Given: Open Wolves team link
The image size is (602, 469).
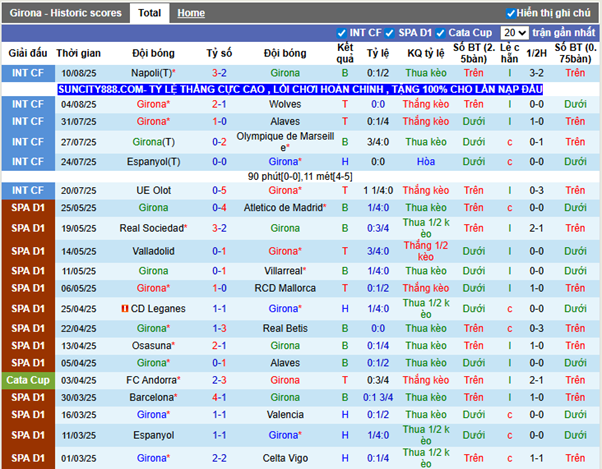Looking at the screenshot, I should pyautogui.click(x=285, y=104).
